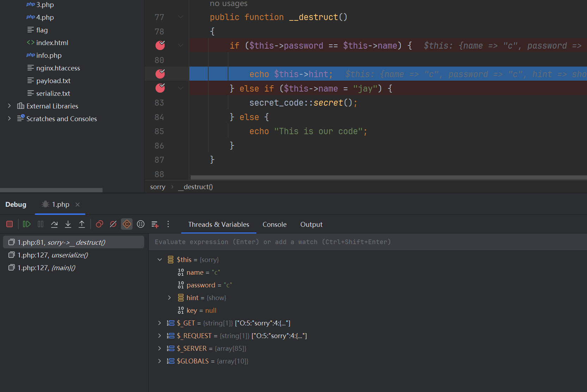Open the Output tab
This screenshot has width=587, height=392.
311,225
